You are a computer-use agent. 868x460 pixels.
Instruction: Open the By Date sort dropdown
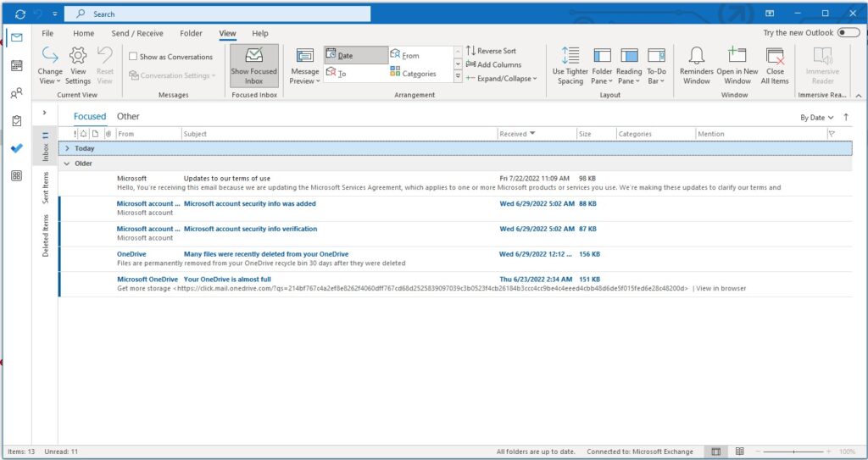(817, 118)
